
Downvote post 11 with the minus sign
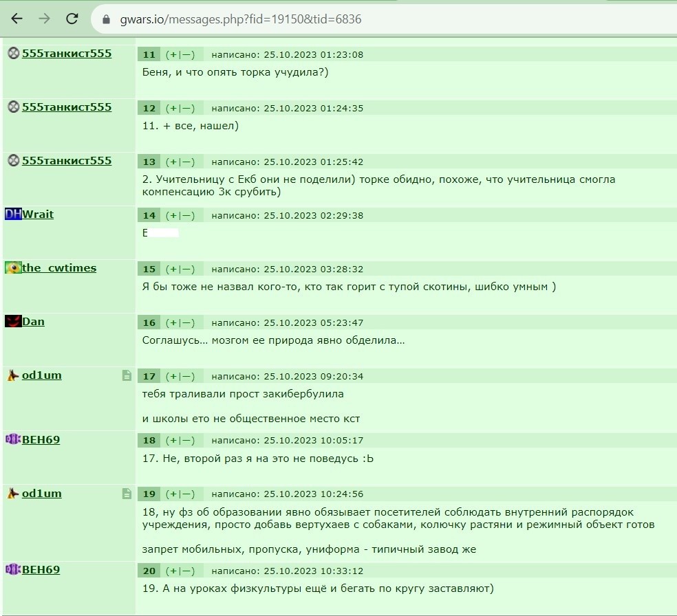click(x=187, y=55)
